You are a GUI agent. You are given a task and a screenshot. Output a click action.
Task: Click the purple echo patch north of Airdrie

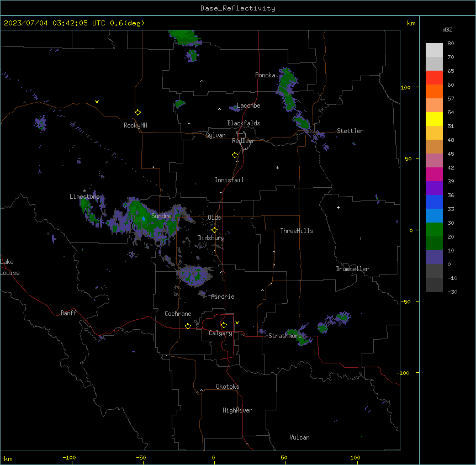[x=194, y=275]
